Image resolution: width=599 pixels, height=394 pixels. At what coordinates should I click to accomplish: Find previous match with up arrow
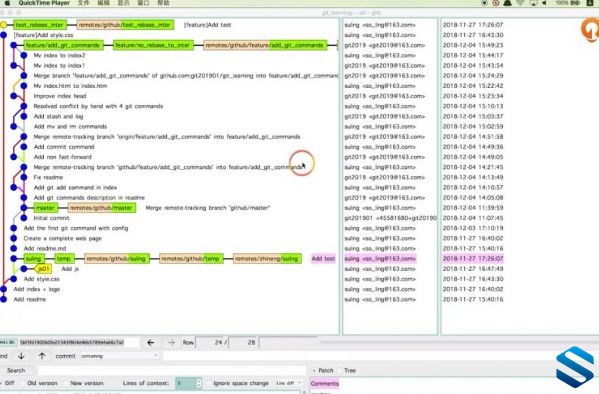click(x=42, y=356)
